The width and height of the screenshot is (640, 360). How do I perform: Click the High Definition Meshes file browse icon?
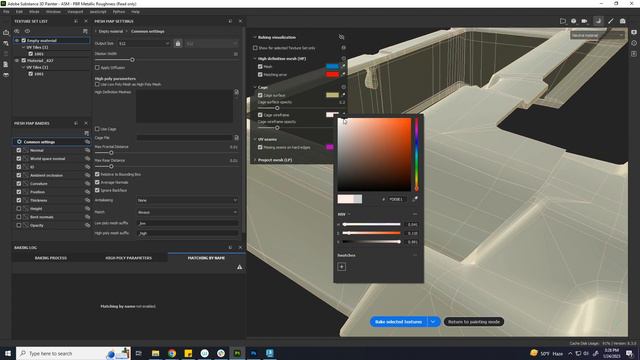coord(236,92)
